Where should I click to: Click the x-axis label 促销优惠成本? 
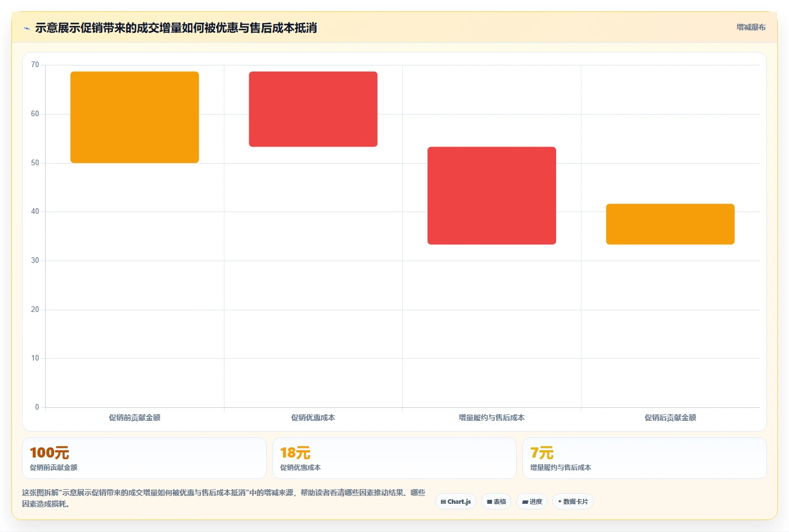(313, 417)
